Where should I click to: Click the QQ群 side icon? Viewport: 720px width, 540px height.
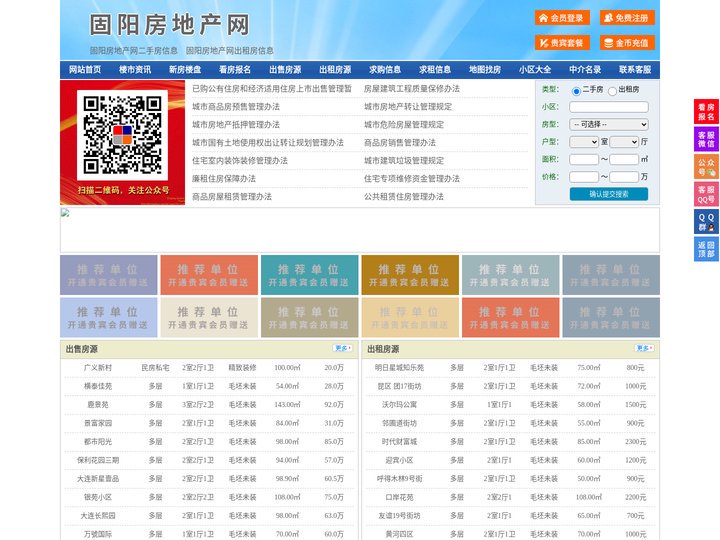pyautogui.click(x=706, y=222)
